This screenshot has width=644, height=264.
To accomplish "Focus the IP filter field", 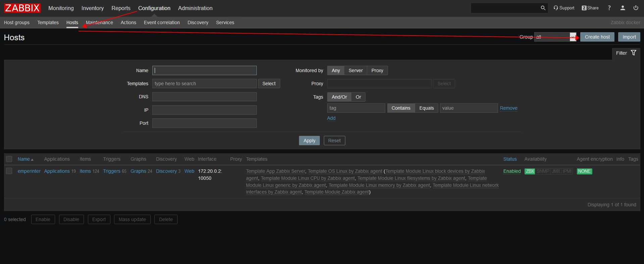I will [204, 110].
